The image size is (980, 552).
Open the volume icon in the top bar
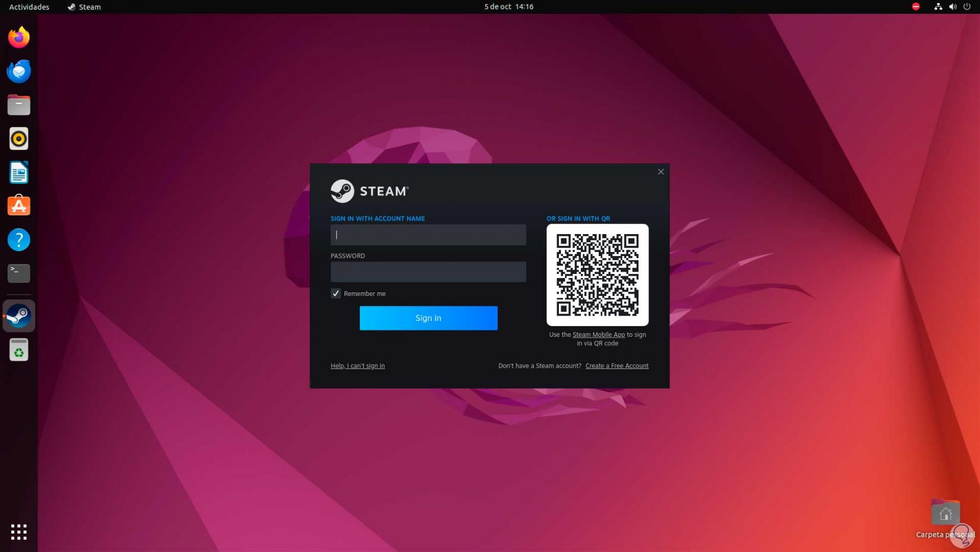pos(953,7)
